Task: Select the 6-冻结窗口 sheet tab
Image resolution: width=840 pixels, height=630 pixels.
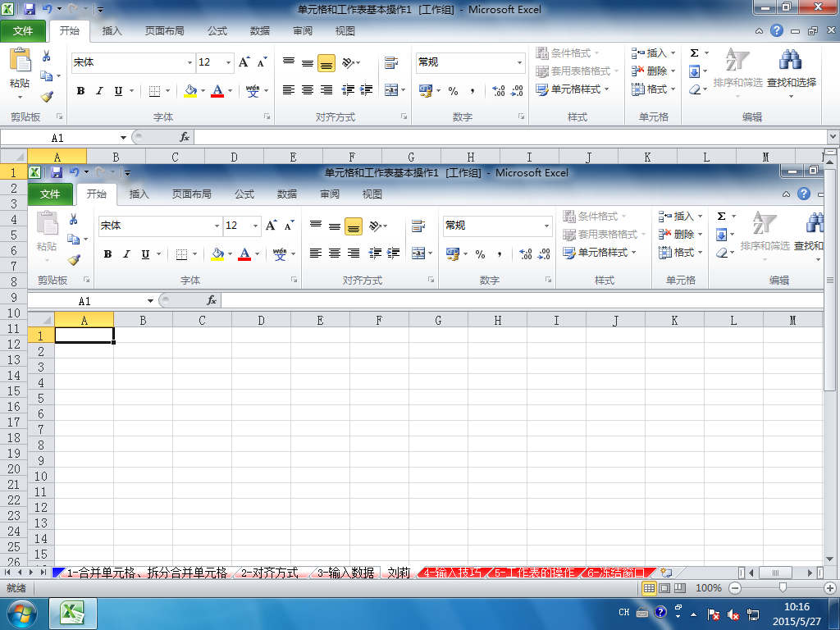Action: [616, 573]
